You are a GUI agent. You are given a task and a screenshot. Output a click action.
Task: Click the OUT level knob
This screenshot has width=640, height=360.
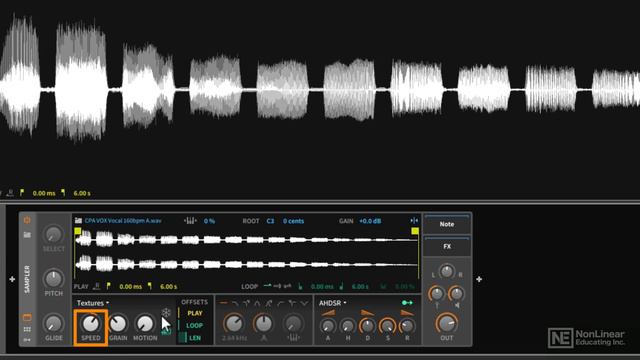pos(447,324)
